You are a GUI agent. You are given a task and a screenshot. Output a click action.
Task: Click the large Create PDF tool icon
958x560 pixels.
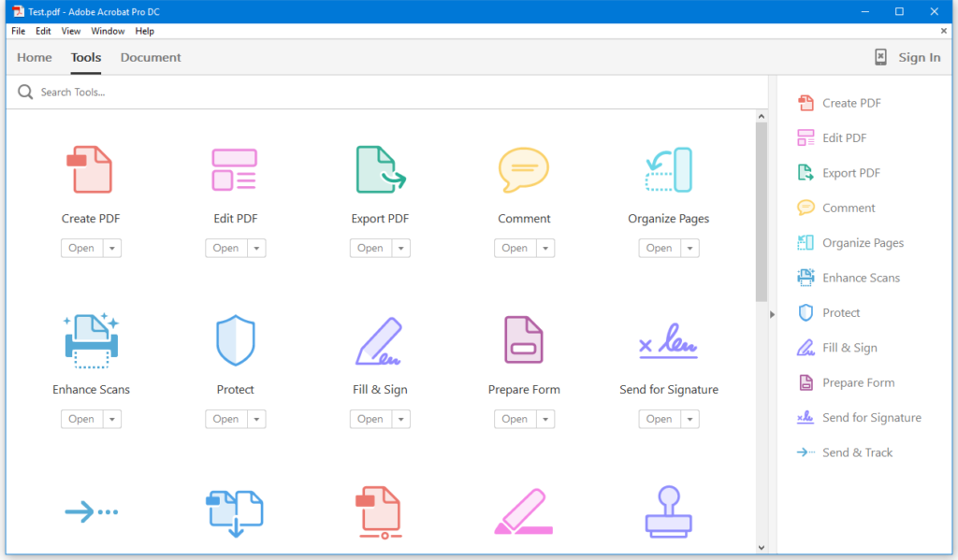click(x=90, y=170)
